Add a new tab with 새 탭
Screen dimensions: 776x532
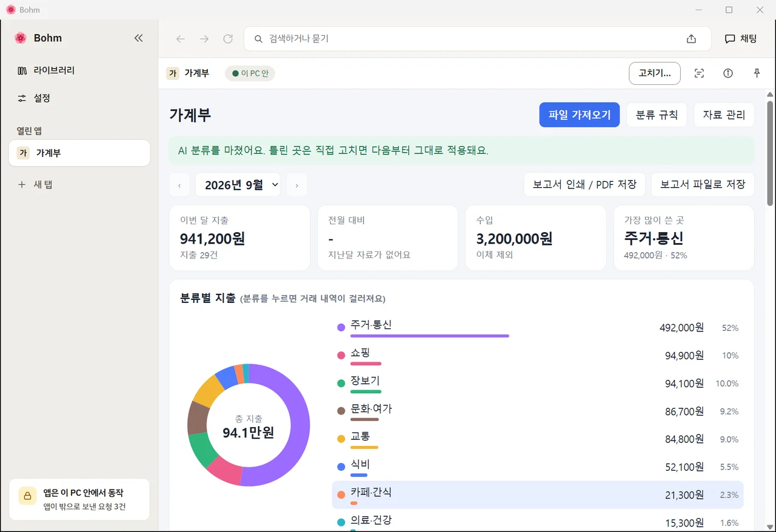(79, 184)
